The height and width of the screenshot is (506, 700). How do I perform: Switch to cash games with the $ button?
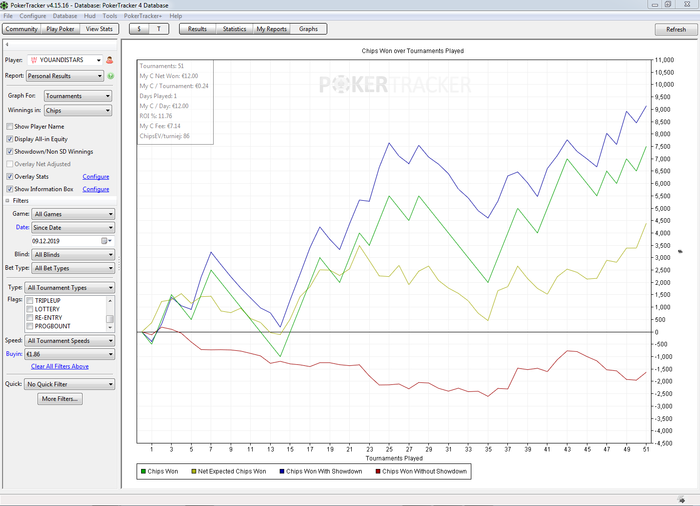pos(140,29)
